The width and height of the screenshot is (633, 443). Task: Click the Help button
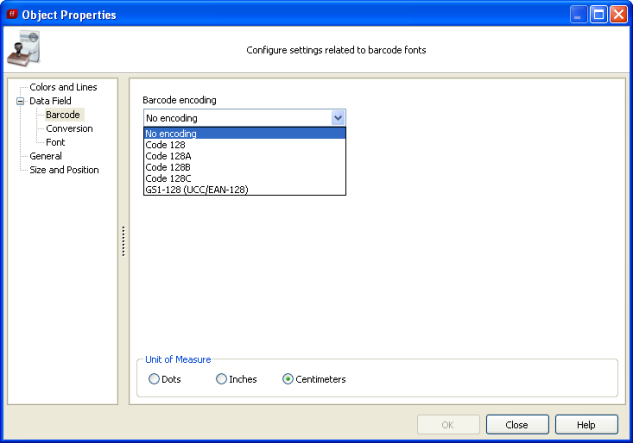click(x=586, y=424)
